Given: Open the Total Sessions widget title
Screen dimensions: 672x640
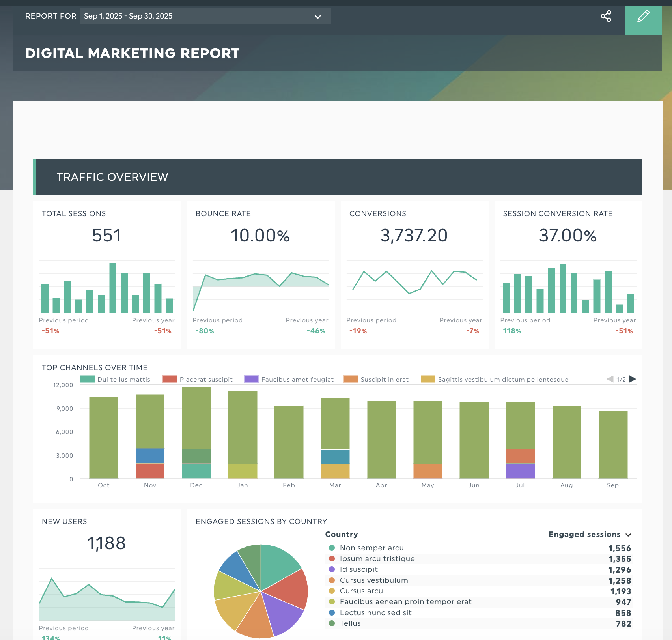Looking at the screenshot, I should [x=74, y=214].
